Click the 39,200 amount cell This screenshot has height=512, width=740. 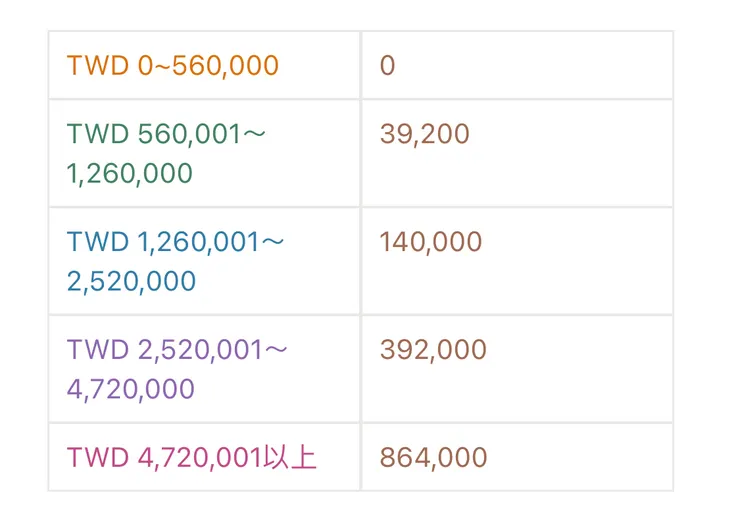(x=424, y=134)
